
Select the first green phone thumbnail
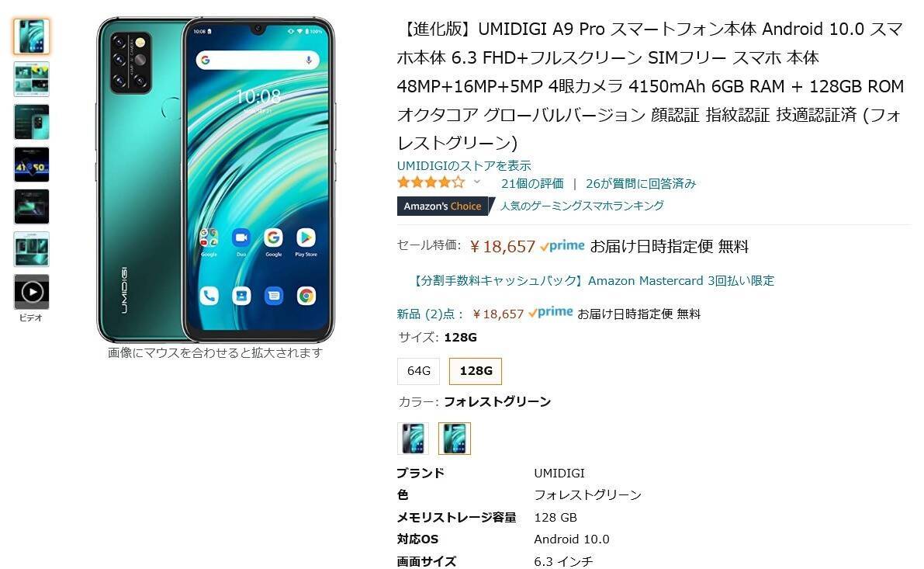point(31,36)
